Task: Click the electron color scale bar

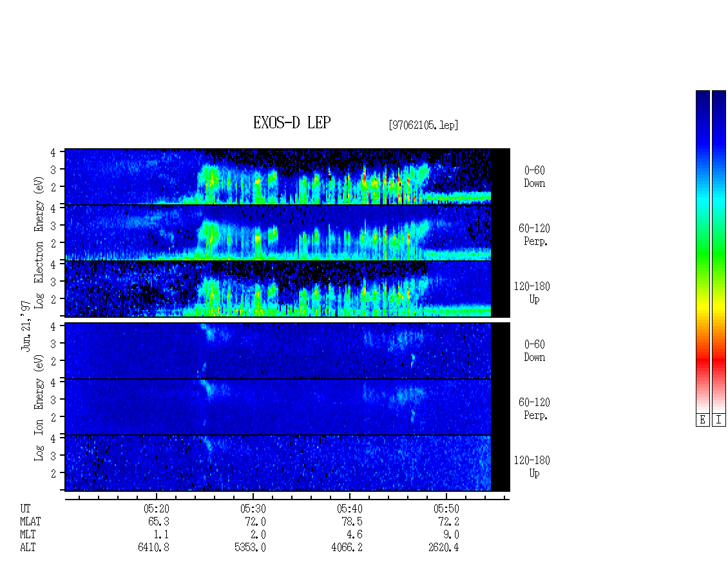Action: pyautogui.click(x=702, y=251)
